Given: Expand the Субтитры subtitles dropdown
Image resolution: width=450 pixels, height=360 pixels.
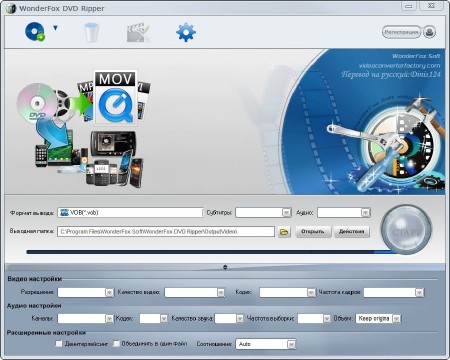Looking at the screenshot, I should point(263,213).
